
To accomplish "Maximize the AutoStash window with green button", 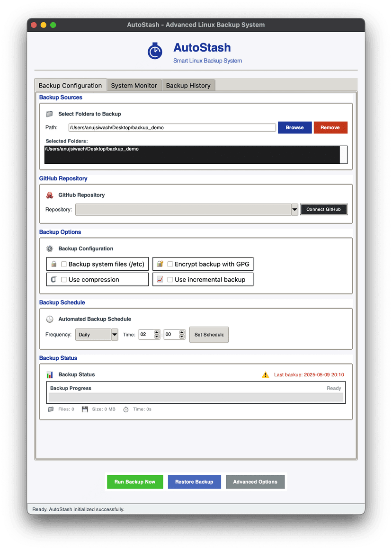I will tap(53, 25).
